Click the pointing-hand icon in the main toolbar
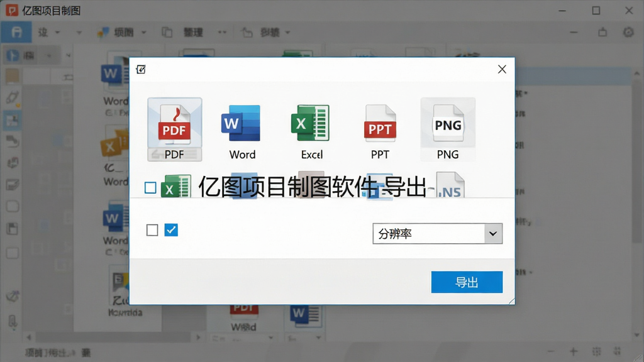Screen dimensions: 644x362 tap(247, 32)
